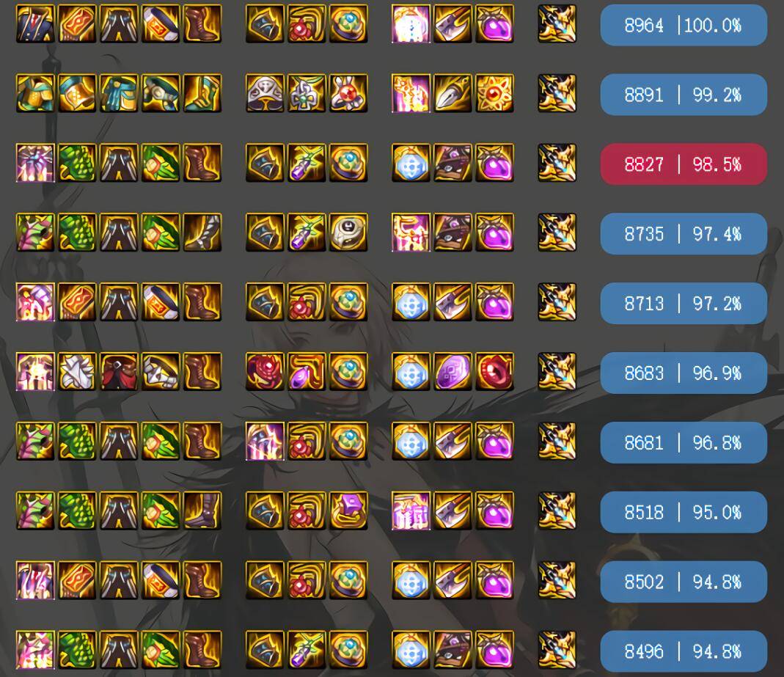
Task: Open the 8964 | 100.0% result button
Action: [683, 25]
